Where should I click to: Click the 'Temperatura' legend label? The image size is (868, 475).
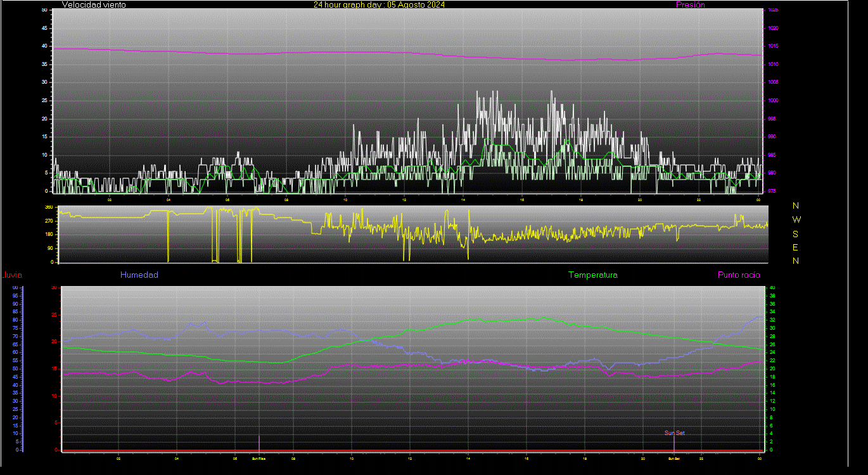[x=593, y=275]
